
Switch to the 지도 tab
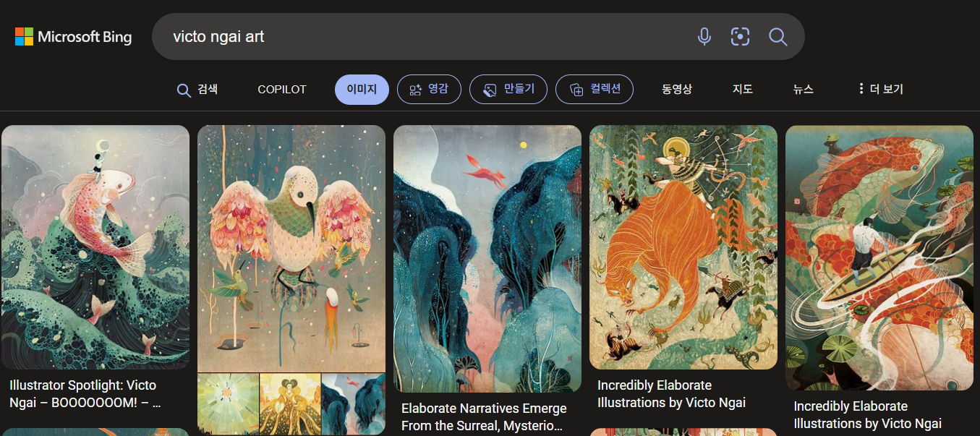click(743, 90)
